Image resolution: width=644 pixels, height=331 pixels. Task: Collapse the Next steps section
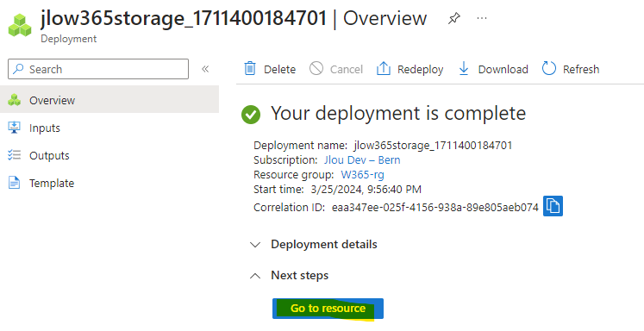click(x=289, y=275)
